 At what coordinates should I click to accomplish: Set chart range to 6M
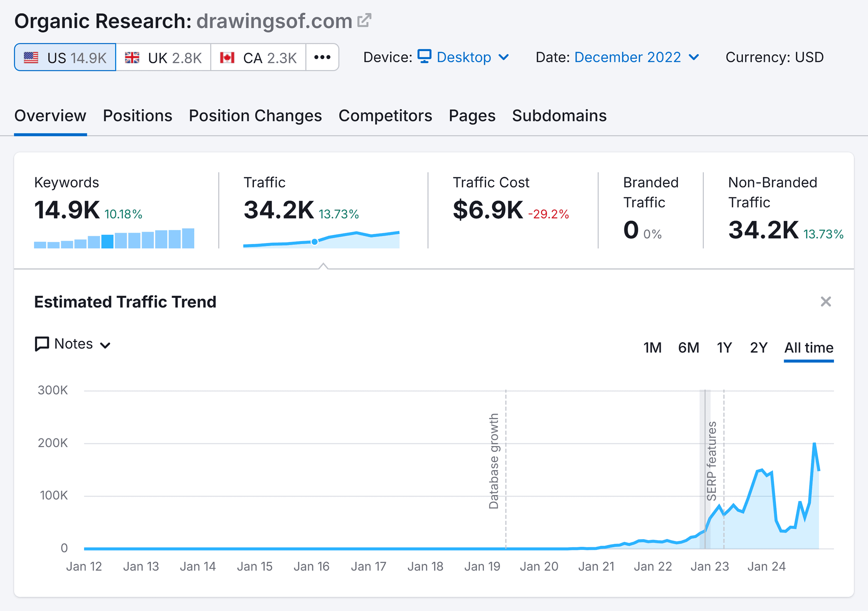pos(688,348)
